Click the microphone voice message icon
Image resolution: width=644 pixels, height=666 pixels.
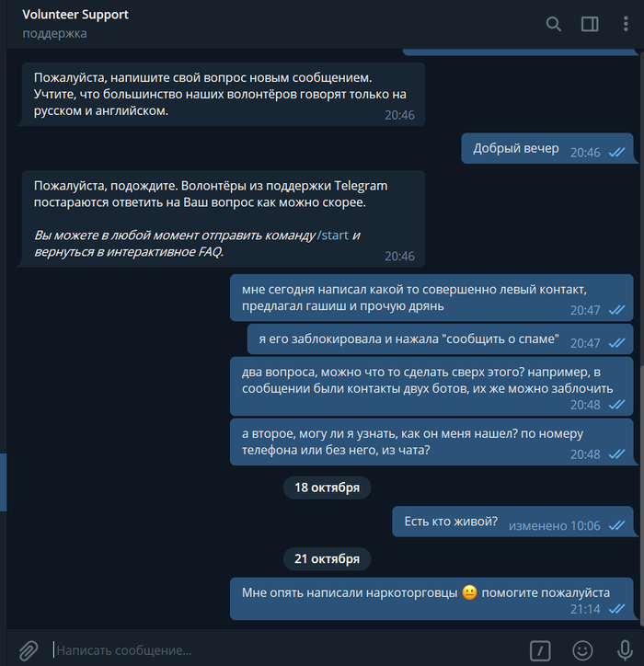click(625, 649)
